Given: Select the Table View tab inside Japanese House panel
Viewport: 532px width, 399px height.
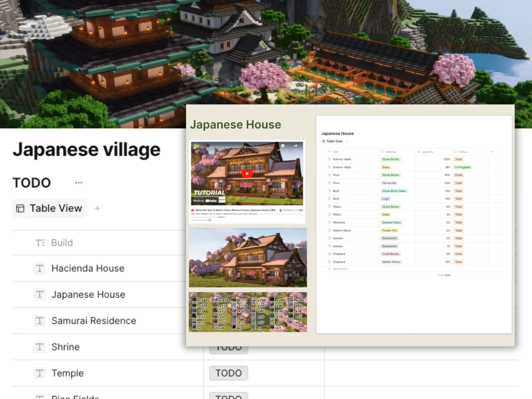Looking at the screenshot, I should pyautogui.click(x=332, y=141).
